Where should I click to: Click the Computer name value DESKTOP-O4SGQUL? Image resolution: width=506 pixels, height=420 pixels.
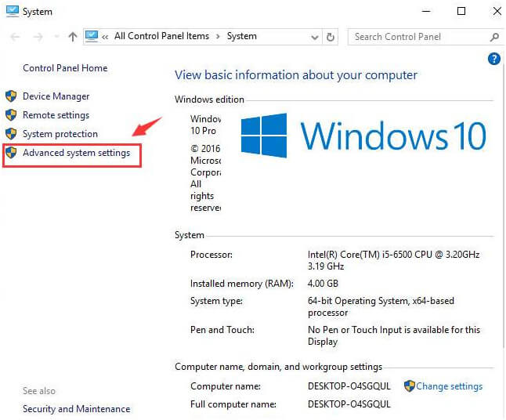[349, 386]
